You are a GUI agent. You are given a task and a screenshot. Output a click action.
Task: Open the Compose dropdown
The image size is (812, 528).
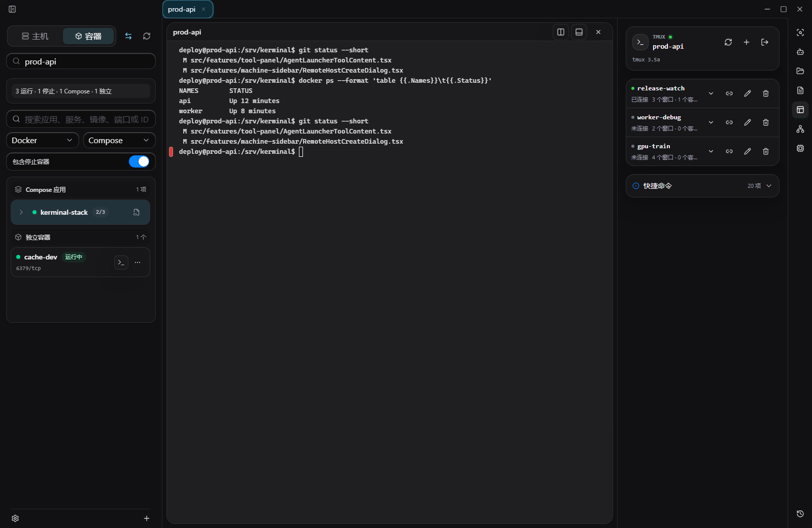pos(119,140)
